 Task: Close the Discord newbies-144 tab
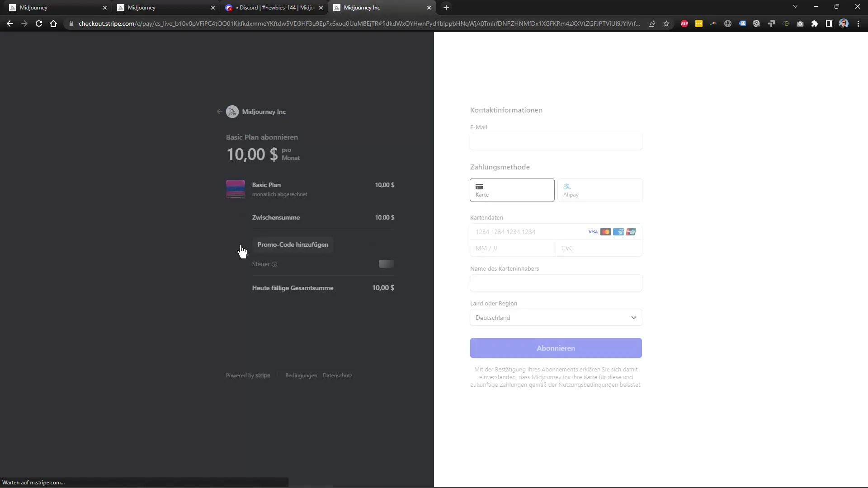321,8
